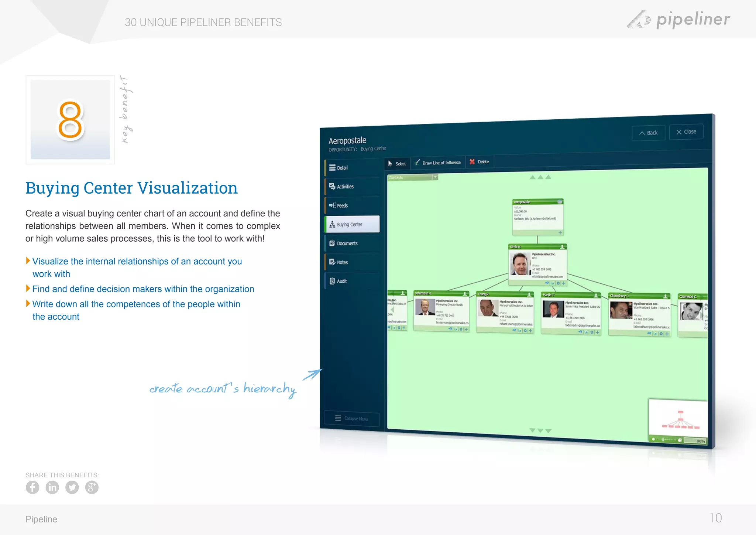The height and width of the screenshot is (535, 756).
Task: Open the Feeds sidebar section
Action: (353, 205)
